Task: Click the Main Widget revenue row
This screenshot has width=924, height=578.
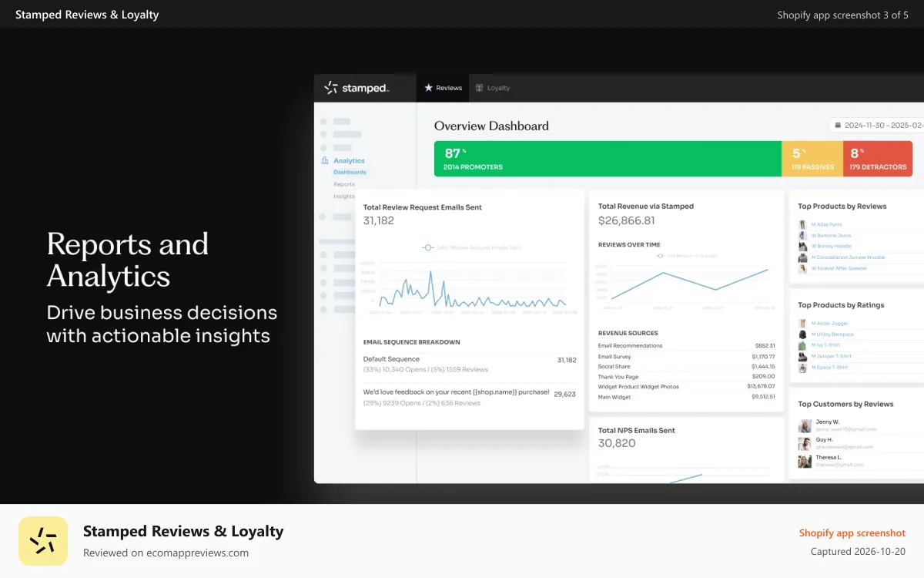Action: click(686, 398)
